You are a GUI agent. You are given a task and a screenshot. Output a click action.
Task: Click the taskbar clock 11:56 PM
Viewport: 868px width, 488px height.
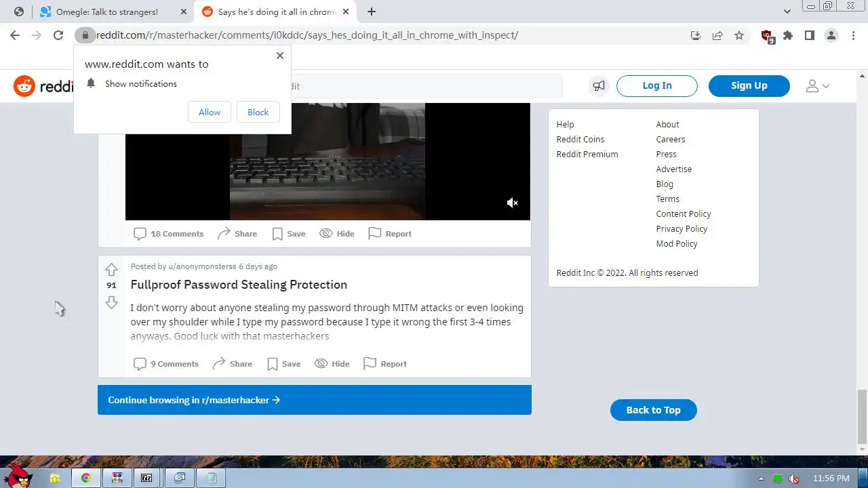pos(831,479)
